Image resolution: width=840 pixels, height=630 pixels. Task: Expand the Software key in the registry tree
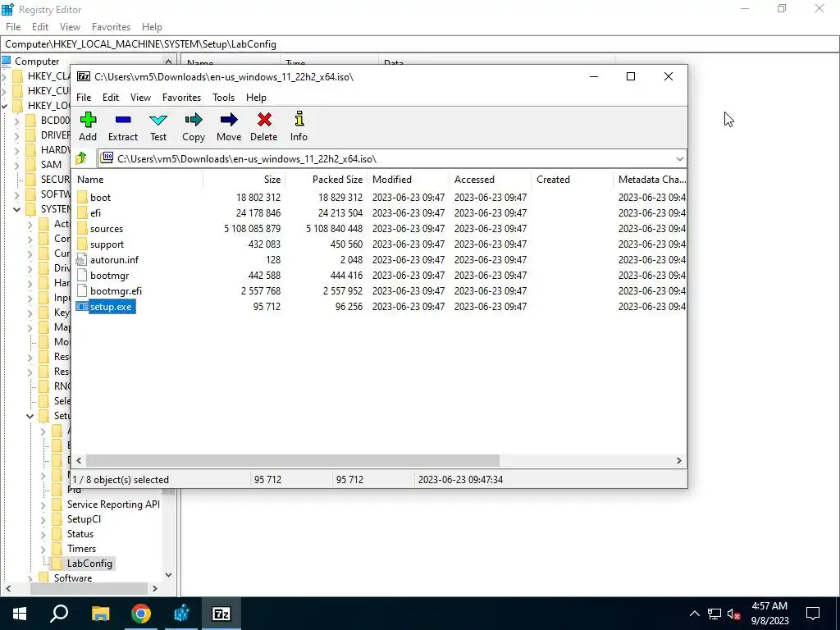[30, 578]
